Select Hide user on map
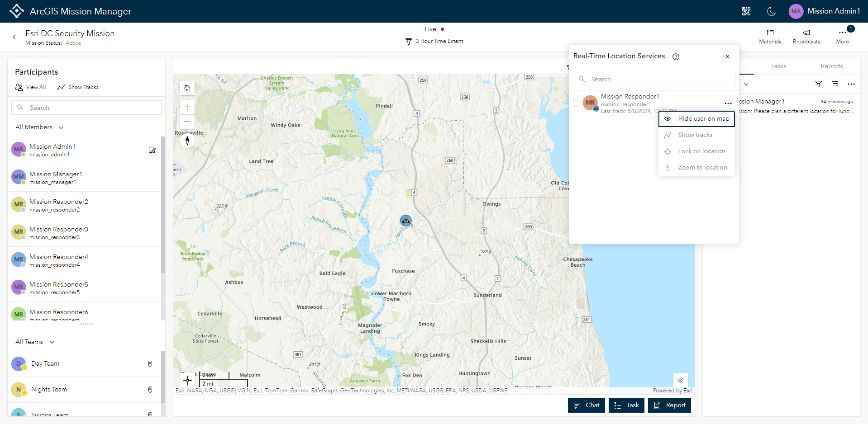868x424 pixels. click(696, 119)
